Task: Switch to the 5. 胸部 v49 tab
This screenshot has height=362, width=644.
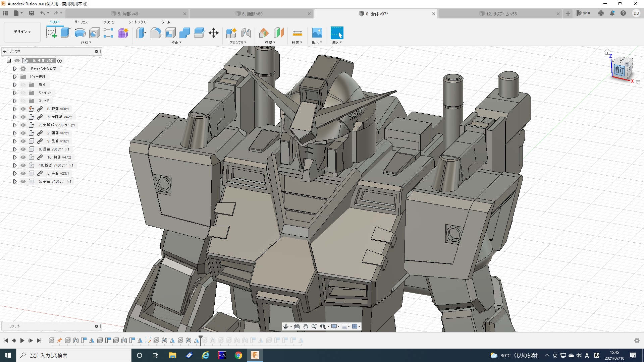Action: click(128, 14)
